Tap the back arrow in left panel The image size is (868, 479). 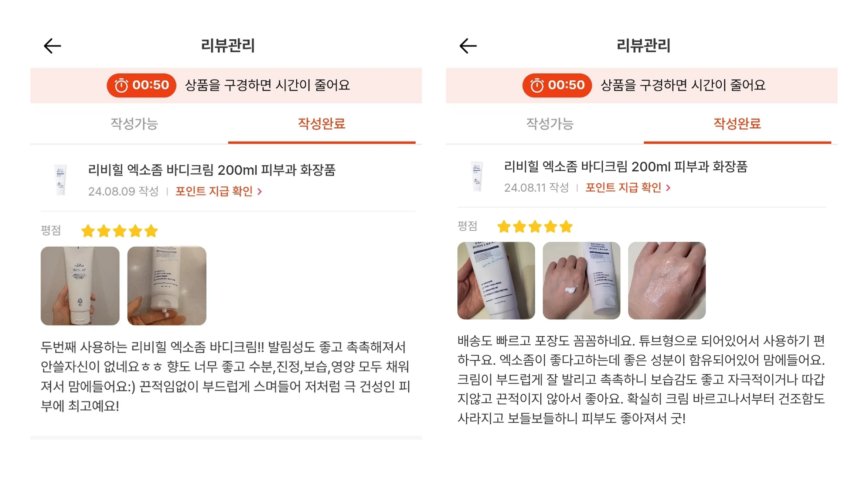point(52,46)
